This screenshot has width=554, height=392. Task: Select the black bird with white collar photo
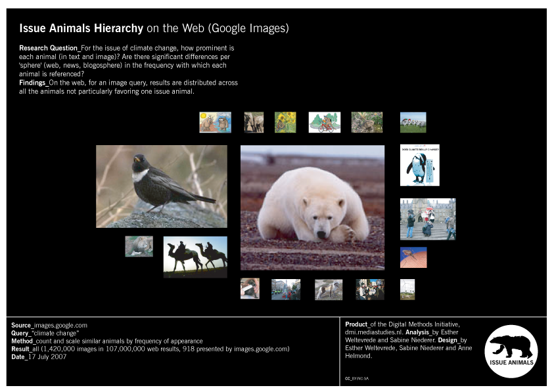tap(162, 186)
